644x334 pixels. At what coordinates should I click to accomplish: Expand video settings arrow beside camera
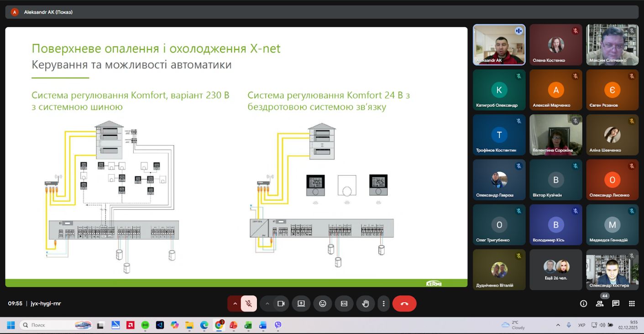pyautogui.click(x=267, y=303)
